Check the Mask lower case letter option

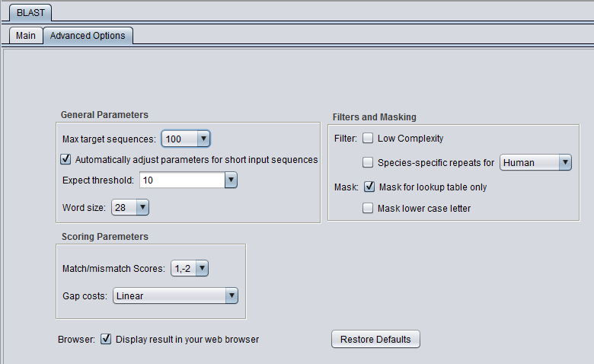368,208
